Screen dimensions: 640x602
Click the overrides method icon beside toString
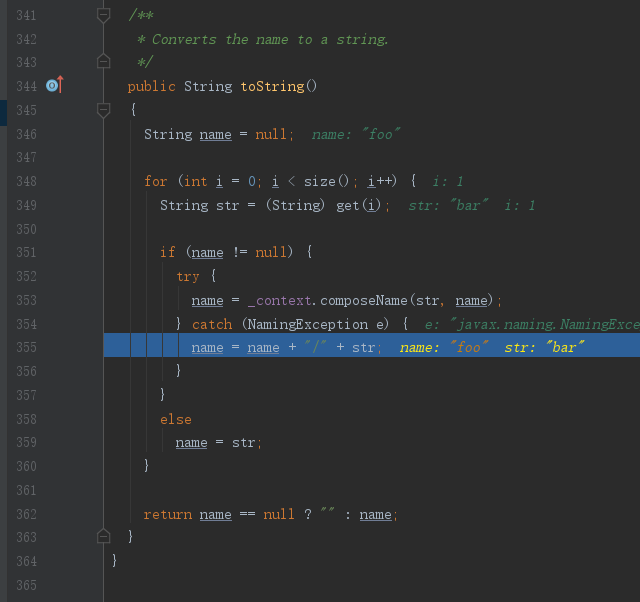[x=54, y=86]
